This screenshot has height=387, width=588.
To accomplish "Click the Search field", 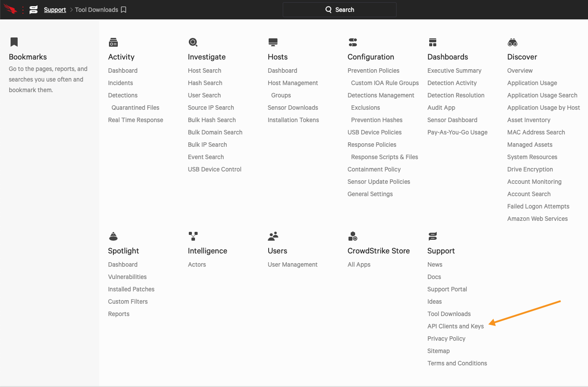I will click(339, 10).
